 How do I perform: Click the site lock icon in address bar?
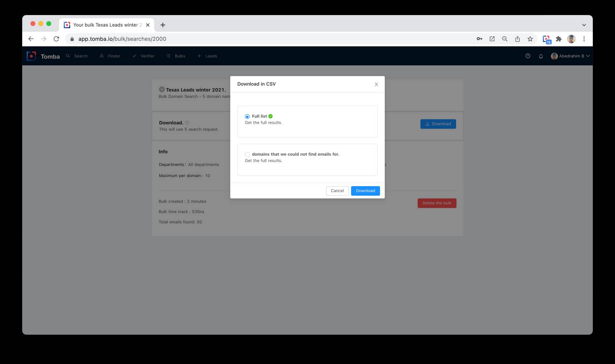click(72, 39)
